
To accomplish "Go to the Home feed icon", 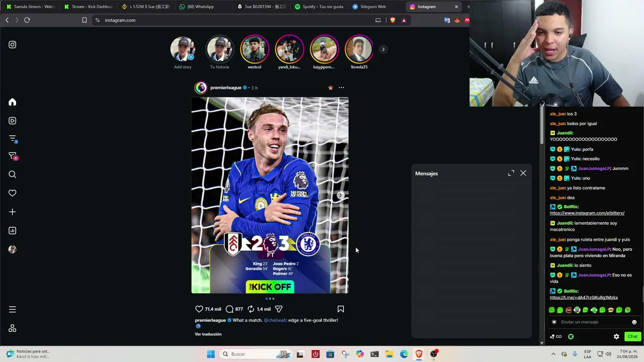I will [x=13, y=102].
